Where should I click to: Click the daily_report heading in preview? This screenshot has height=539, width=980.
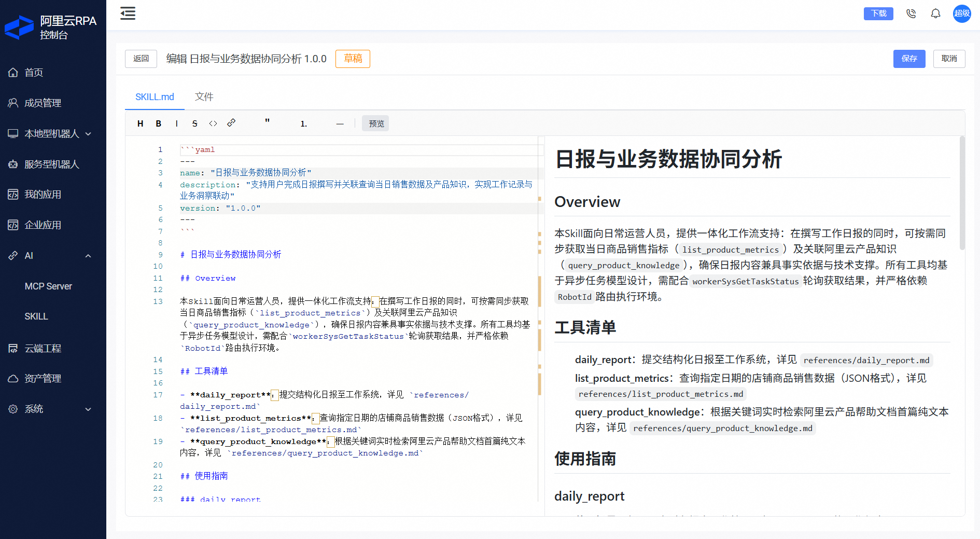589,496
